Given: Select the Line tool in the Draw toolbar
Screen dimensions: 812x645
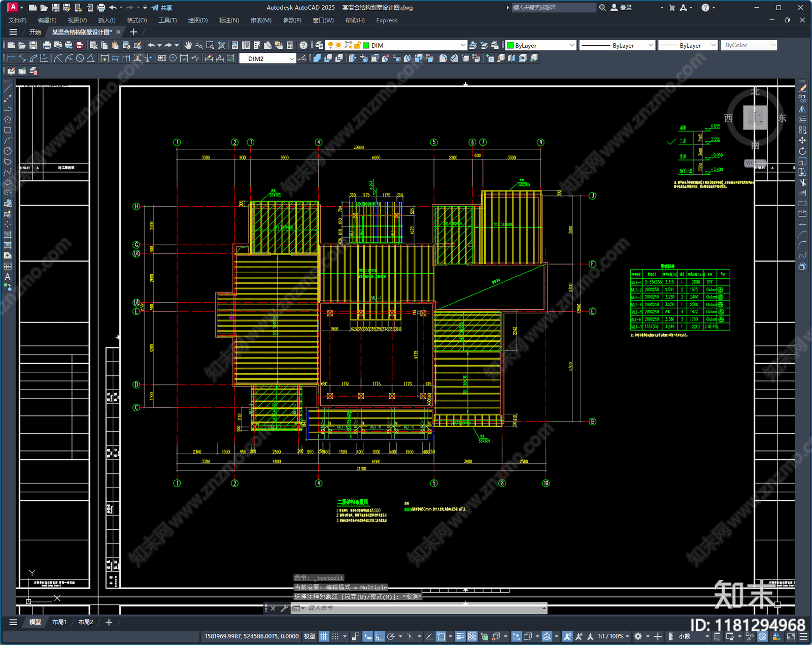Looking at the screenshot, I should (8, 88).
